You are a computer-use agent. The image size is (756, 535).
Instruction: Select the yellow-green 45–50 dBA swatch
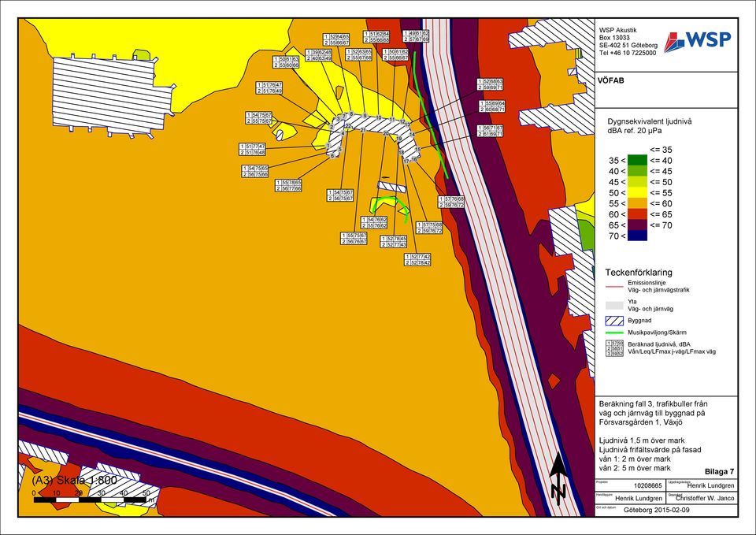point(638,182)
